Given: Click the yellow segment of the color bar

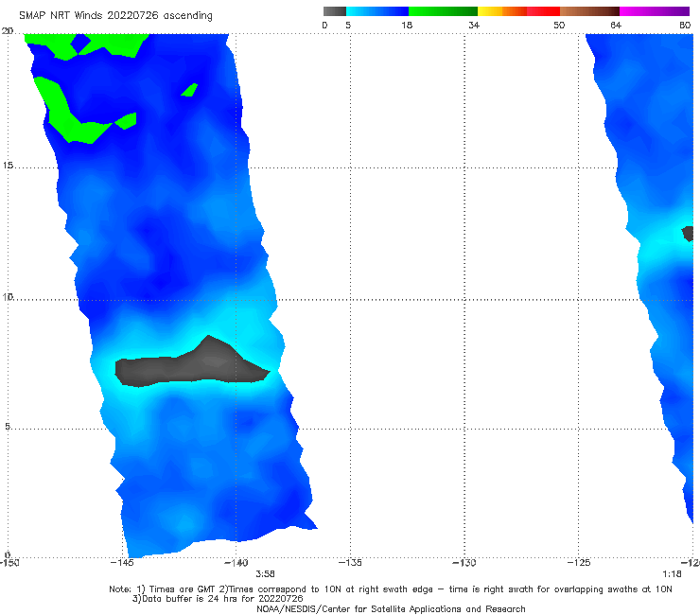Looking at the screenshot, I should [x=490, y=11].
